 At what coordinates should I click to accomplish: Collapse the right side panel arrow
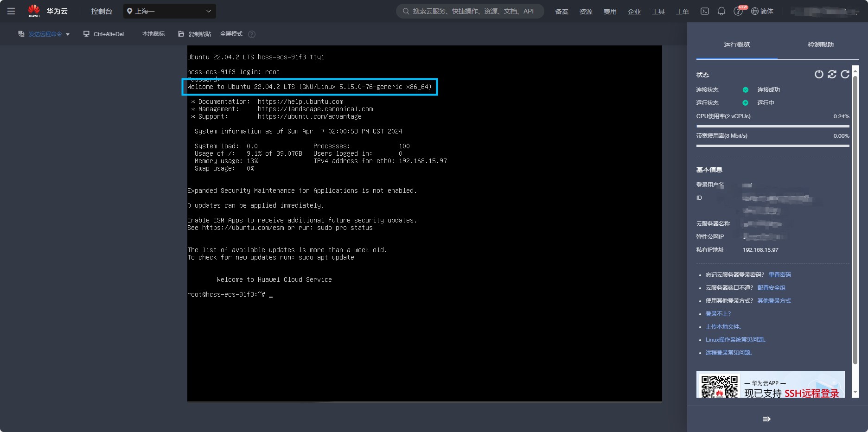766,419
